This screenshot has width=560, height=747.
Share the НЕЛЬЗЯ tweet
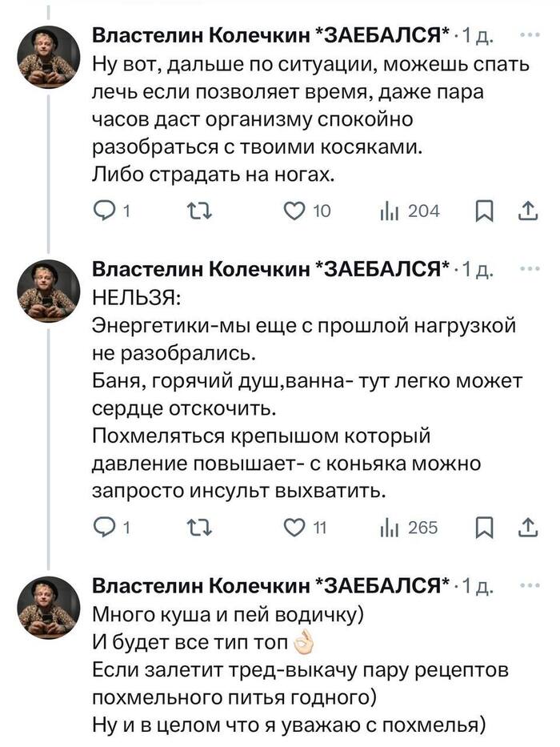528,526
